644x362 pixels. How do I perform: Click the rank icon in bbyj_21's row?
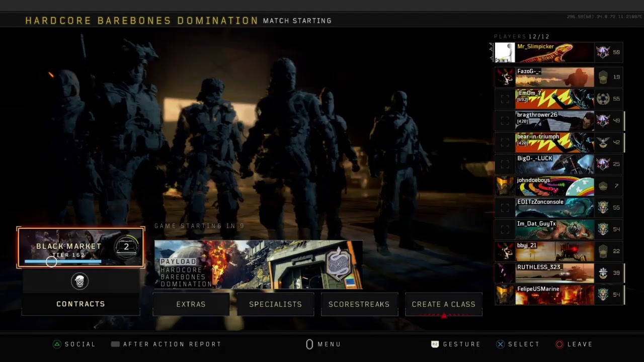(x=603, y=251)
